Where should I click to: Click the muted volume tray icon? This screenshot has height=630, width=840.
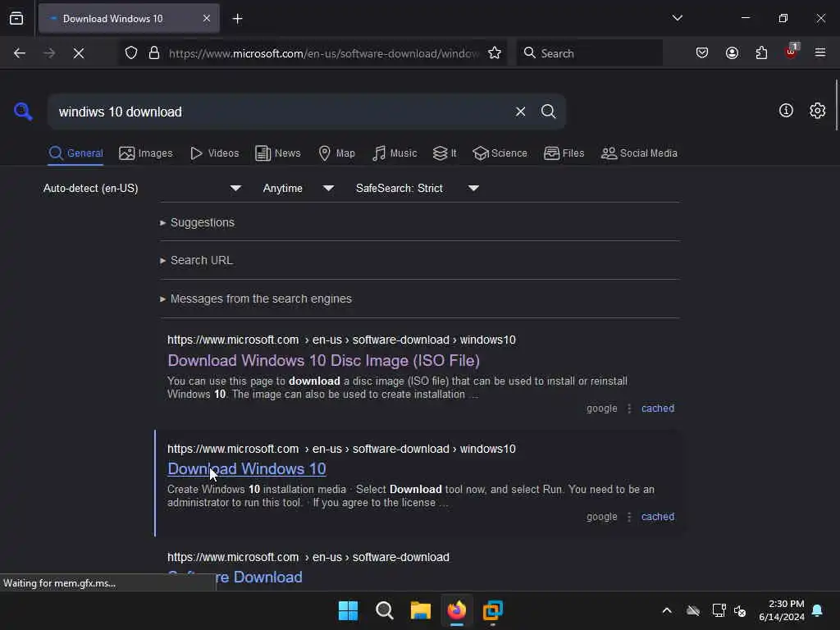pos(740,610)
